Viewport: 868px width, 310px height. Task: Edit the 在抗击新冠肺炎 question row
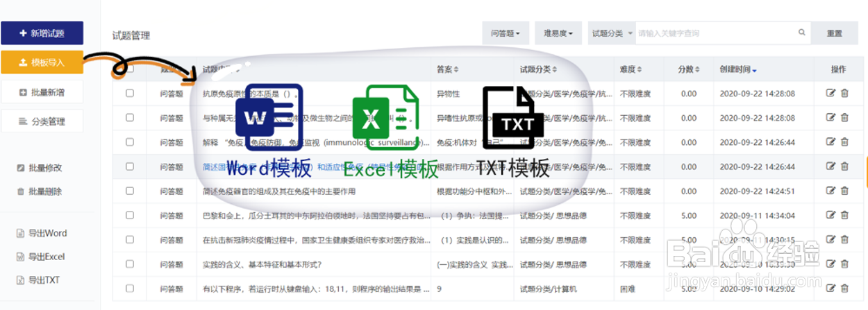831,240
